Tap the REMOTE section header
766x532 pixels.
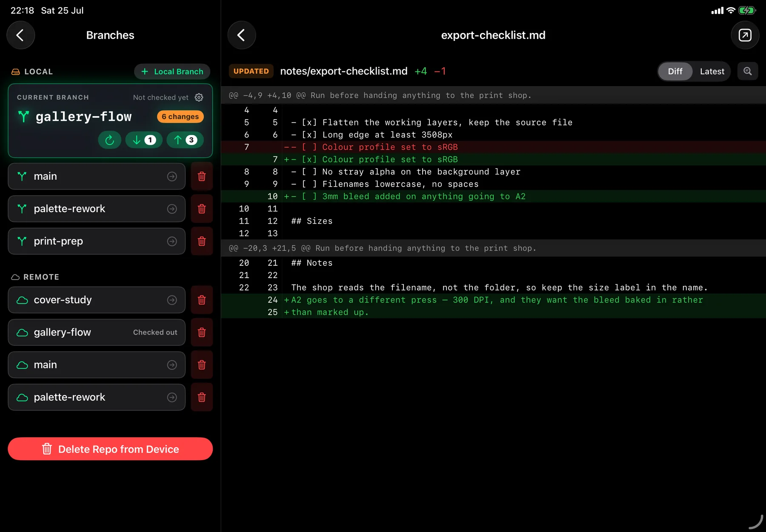pyautogui.click(x=35, y=277)
